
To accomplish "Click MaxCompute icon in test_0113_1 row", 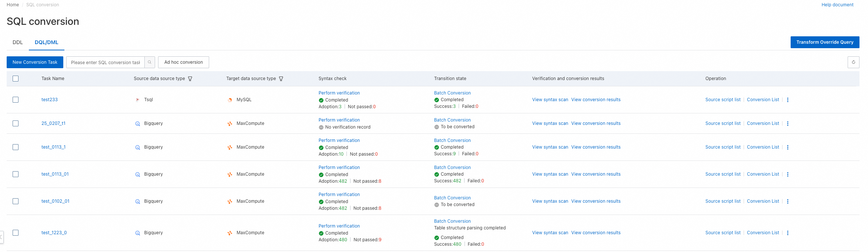I will click(230, 147).
